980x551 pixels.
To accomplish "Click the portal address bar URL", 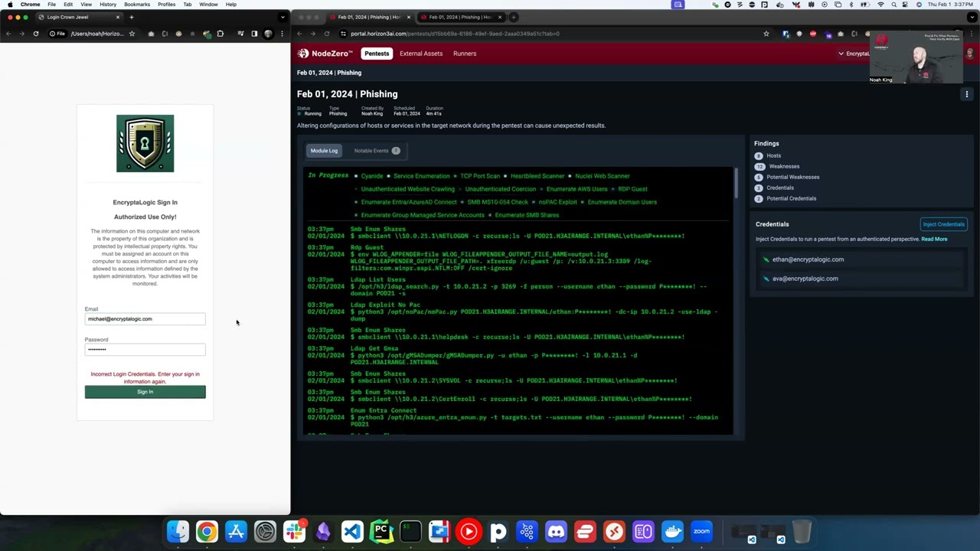I will tap(455, 34).
